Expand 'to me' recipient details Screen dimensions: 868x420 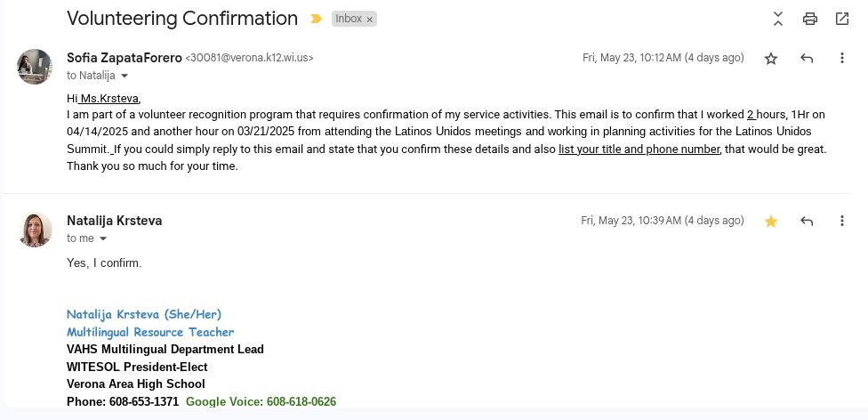click(103, 239)
